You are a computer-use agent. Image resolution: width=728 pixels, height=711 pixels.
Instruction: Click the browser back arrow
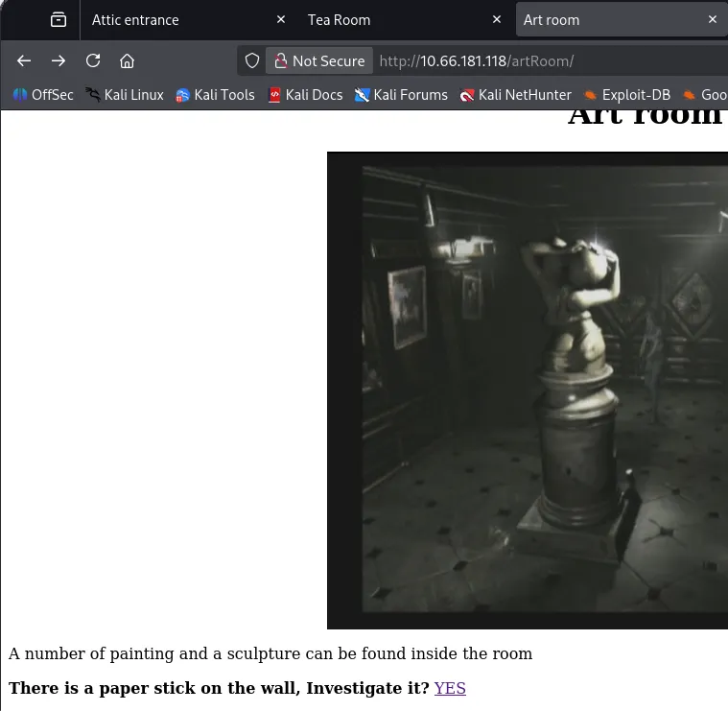[x=24, y=60]
